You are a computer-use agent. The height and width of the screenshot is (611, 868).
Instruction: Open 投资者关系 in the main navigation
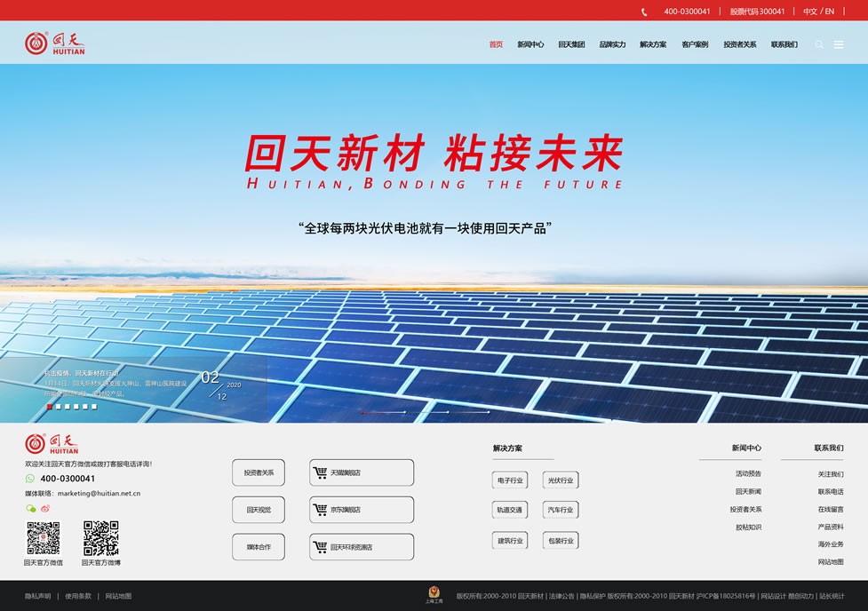739,44
